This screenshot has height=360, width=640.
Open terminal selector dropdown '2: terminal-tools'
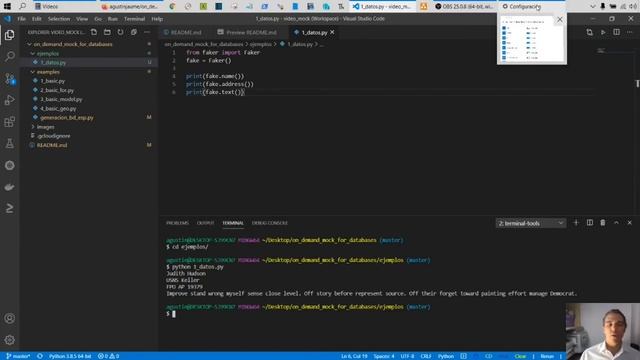pyautogui.click(x=531, y=223)
